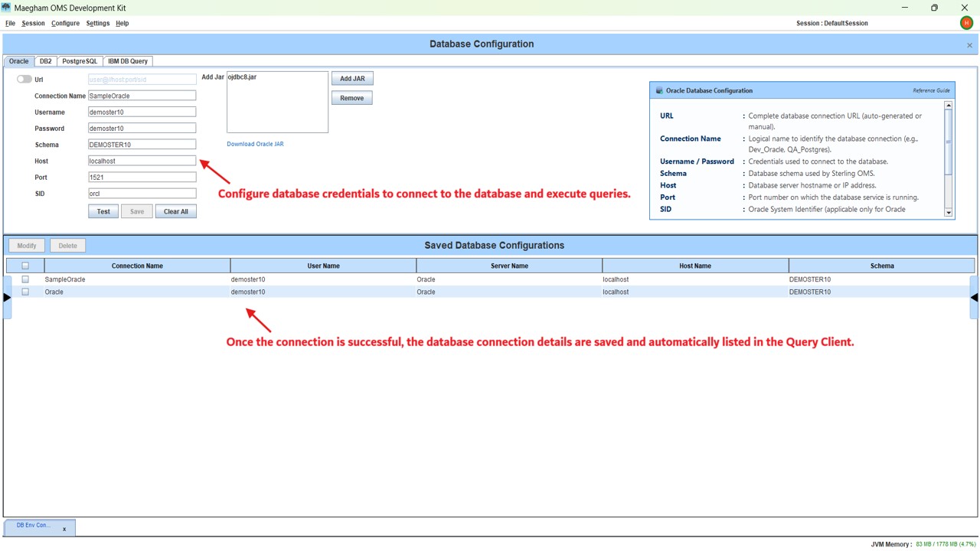Open the user profile icon showing H
This screenshot has height=551, width=980.
[x=965, y=23]
